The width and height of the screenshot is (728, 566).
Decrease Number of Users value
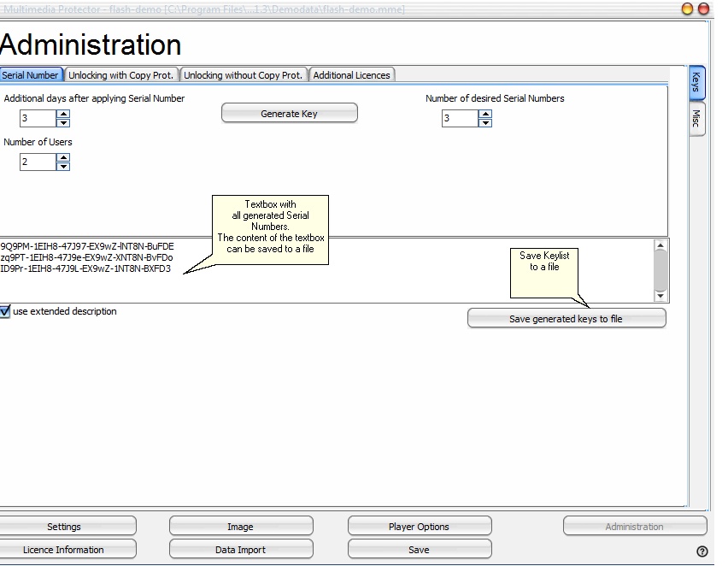62,166
